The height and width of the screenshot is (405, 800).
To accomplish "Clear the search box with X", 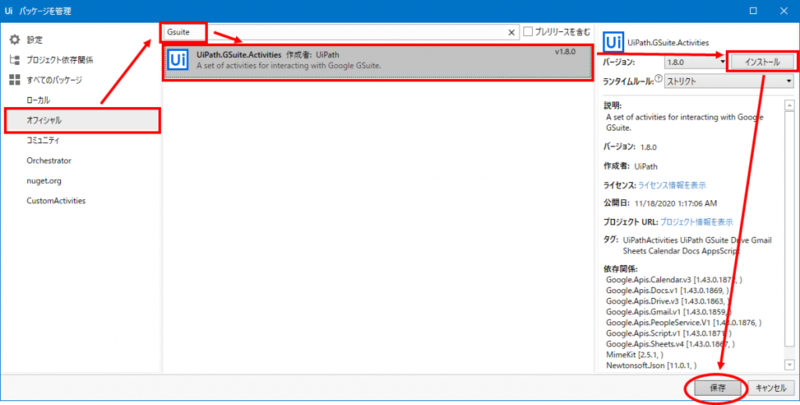I will 511,32.
